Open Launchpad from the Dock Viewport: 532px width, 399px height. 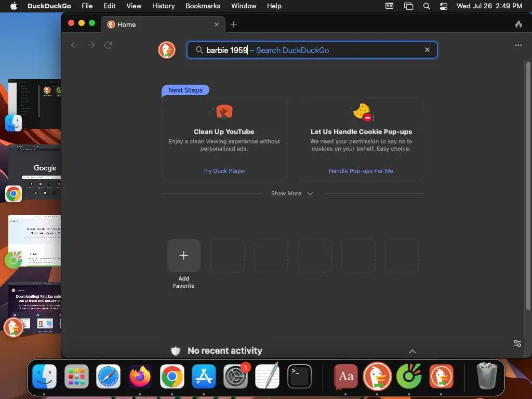pos(76,376)
